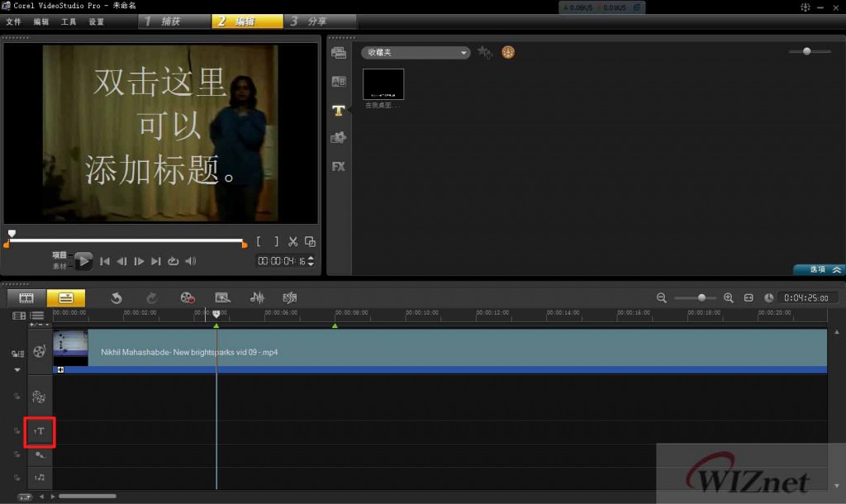846x504 pixels.
Task: Adjust the timecode stepper arrows
Action: [x=311, y=261]
